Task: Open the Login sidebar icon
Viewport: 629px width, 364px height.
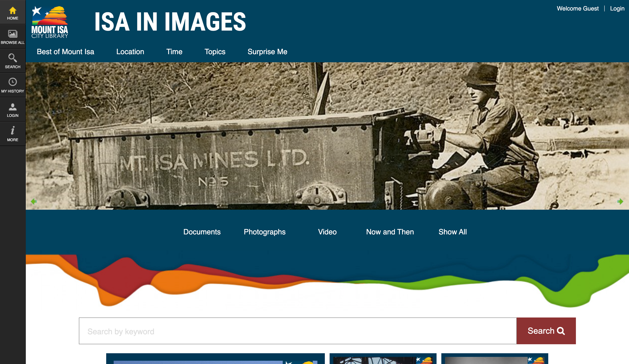Action: click(13, 110)
